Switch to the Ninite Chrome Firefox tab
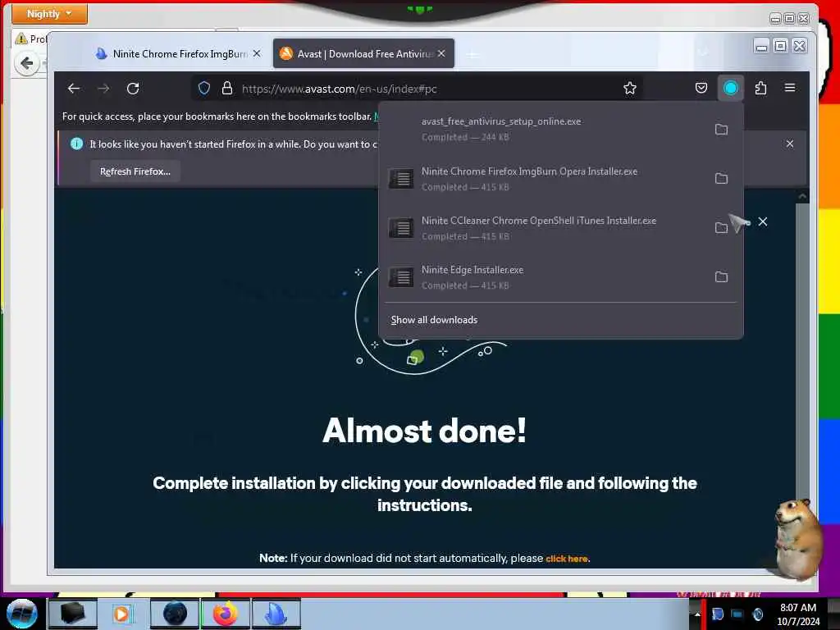The height and width of the screenshot is (630, 840). click(180, 53)
